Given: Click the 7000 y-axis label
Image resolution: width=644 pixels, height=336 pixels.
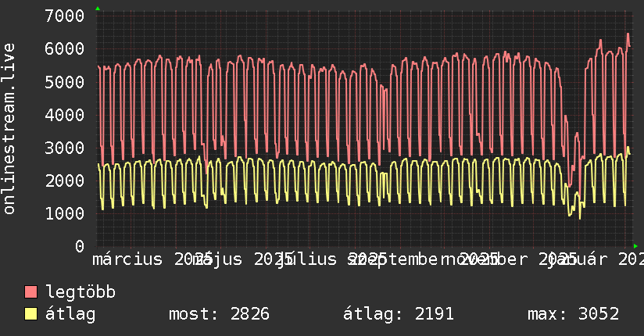Looking at the screenshot, I should (65, 16).
